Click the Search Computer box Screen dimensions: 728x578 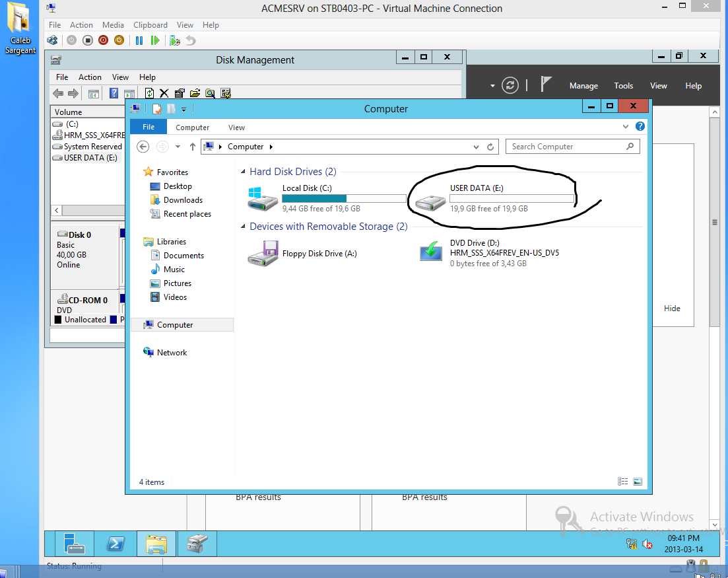(572, 147)
